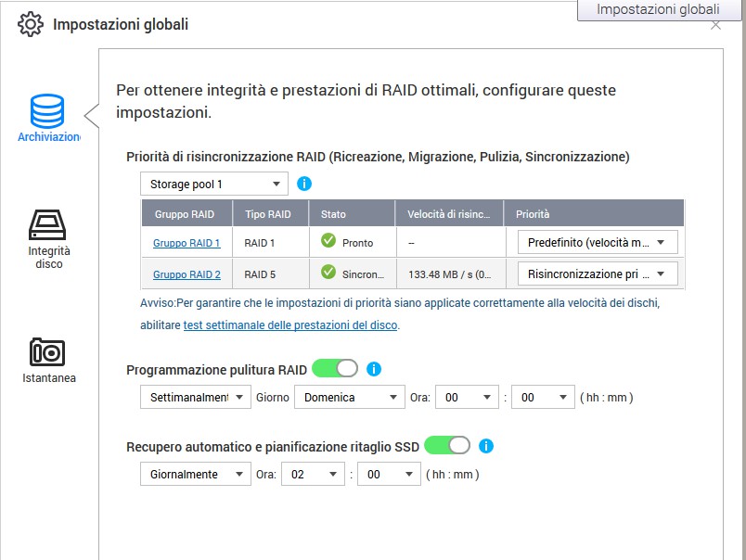Disable the Programmazione pulitura RAID toggle
The width and height of the screenshot is (746, 560).
click(x=335, y=369)
